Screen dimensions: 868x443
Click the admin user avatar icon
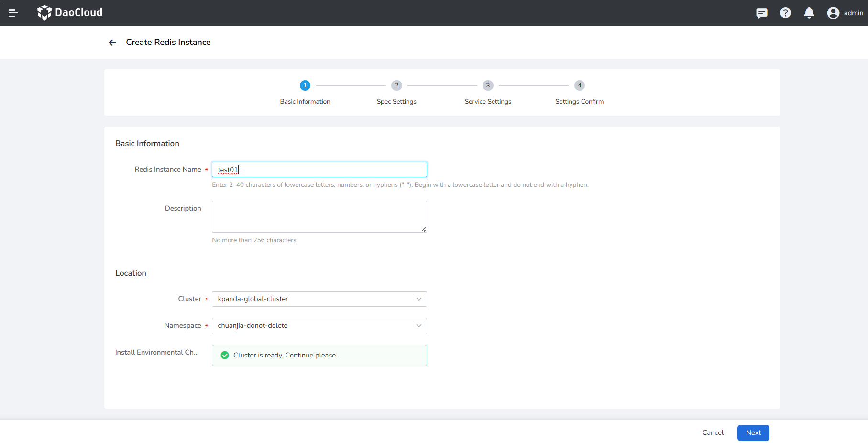pyautogui.click(x=833, y=13)
